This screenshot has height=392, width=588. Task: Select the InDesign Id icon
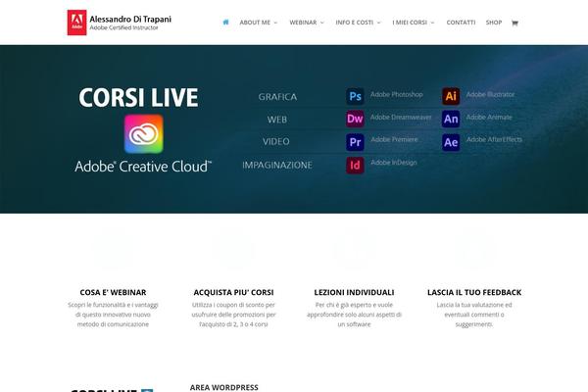click(x=355, y=165)
